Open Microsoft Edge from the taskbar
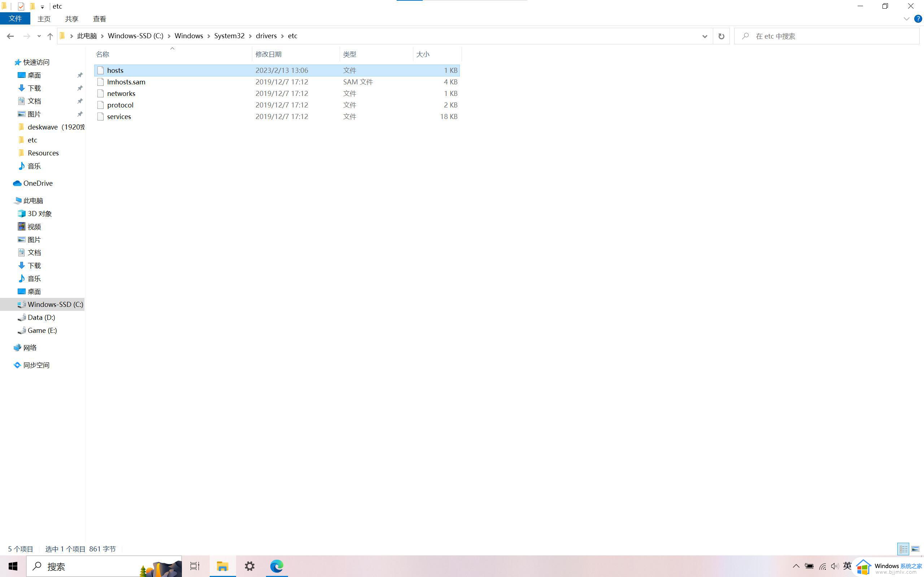 click(x=276, y=566)
